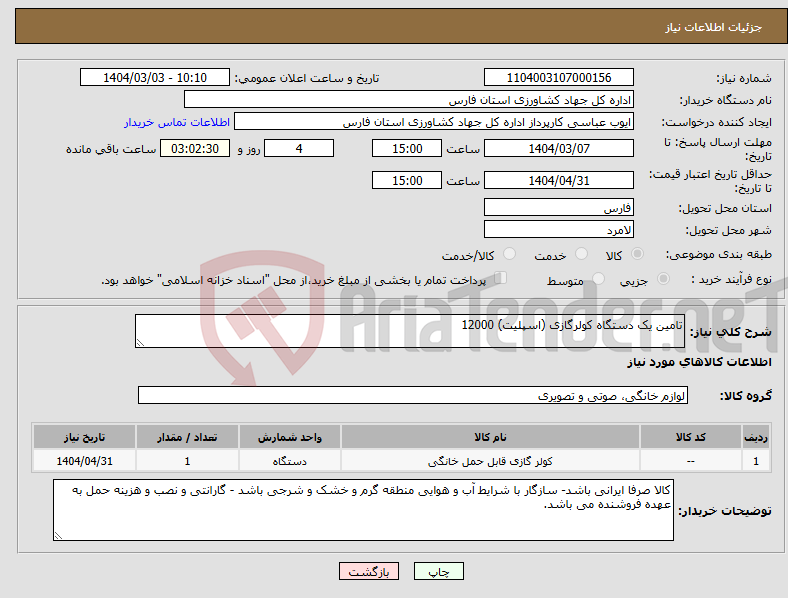Click the جزئیات اطلاعات نیاز header title
This screenshot has width=788, height=598.
tap(714, 27)
